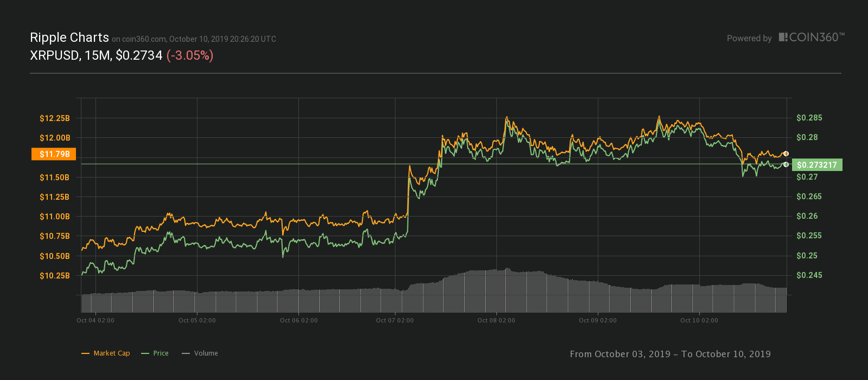
Task: Click the Oct 04 02:00 time label
Action: 95,320
